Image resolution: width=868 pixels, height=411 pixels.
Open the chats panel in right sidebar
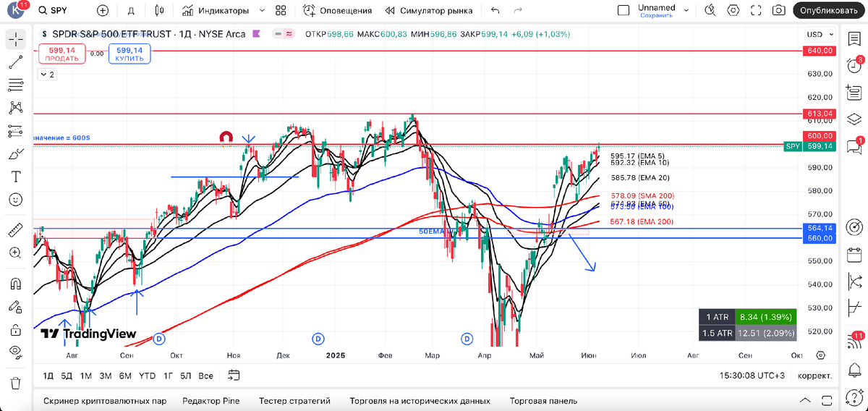[x=854, y=146]
